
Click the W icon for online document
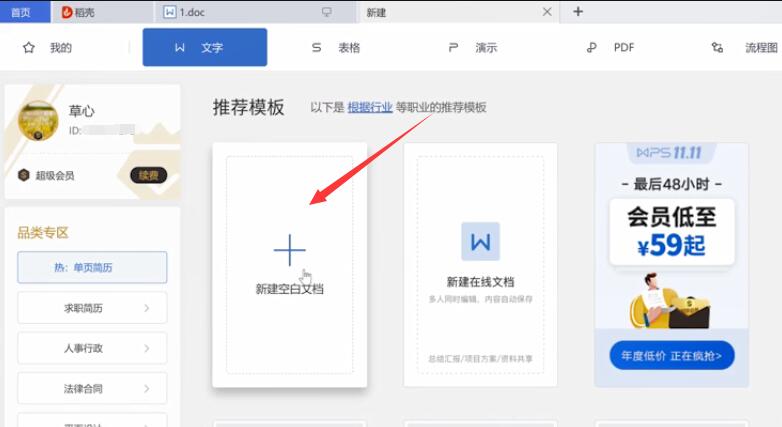pos(480,241)
